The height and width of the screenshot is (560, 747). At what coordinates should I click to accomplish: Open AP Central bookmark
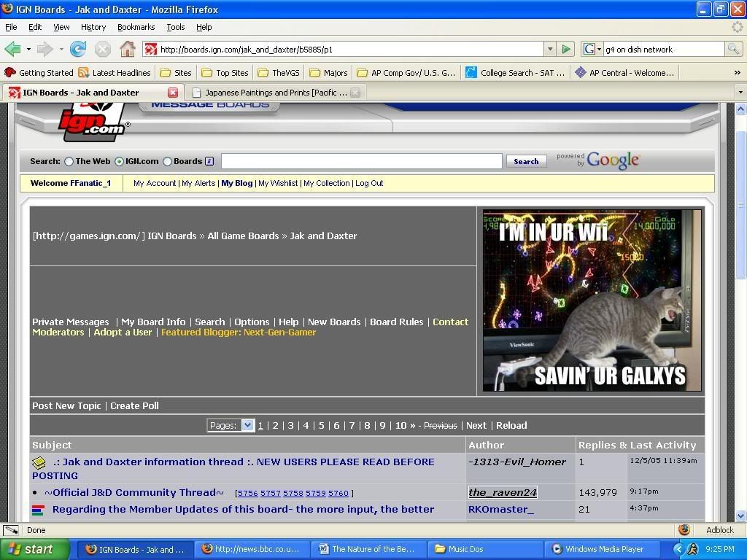click(x=624, y=73)
